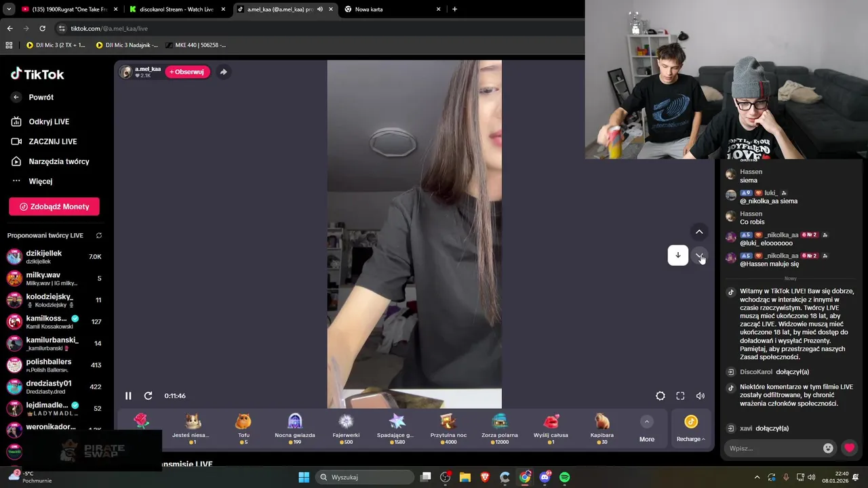Send the Jesteś niesa... cat gift

(193, 429)
